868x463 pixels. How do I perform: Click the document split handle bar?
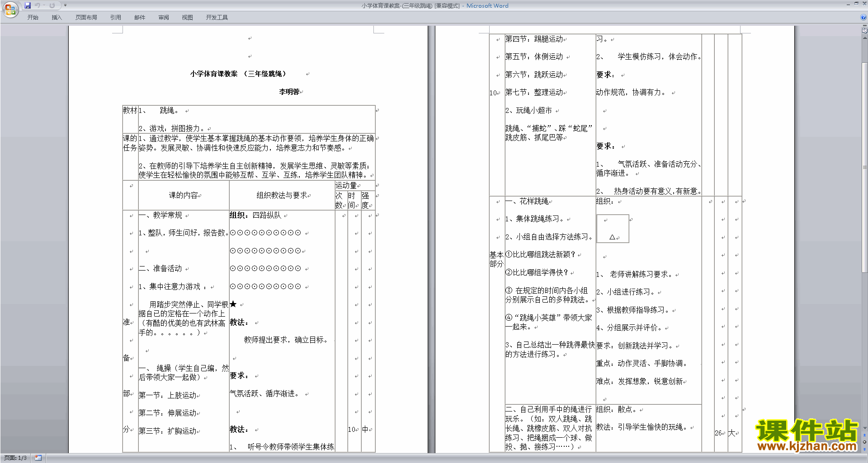[x=865, y=26]
